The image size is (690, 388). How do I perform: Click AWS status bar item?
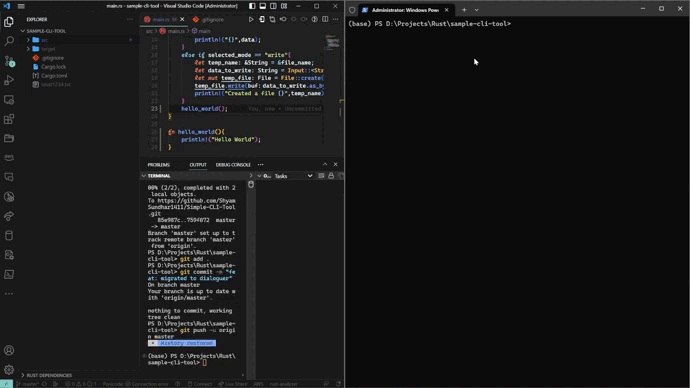(x=258, y=384)
